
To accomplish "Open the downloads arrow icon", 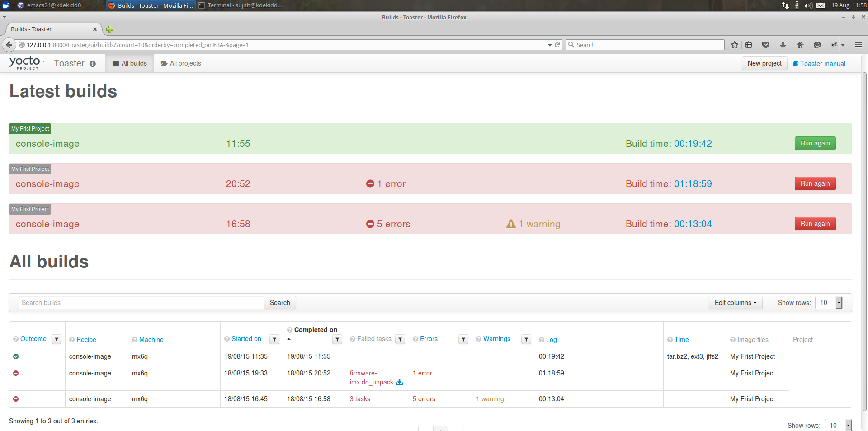I will [x=783, y=45].
